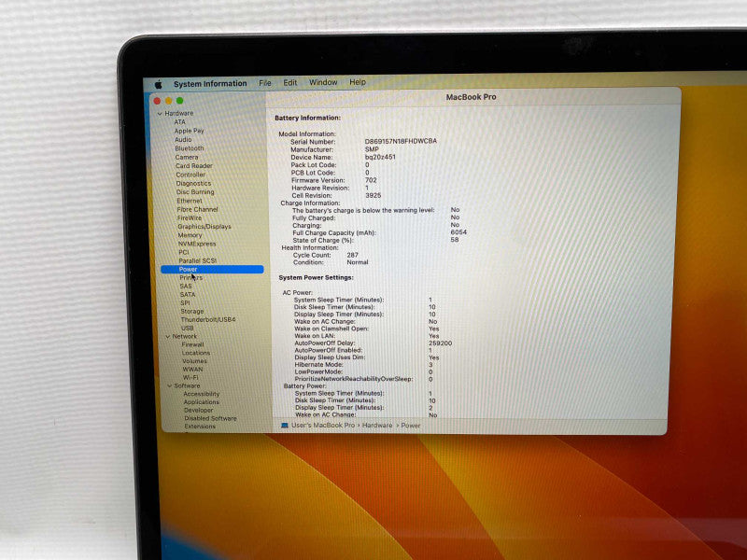747x560 pixels.
Task: Select Firewall under Network
Action: [192, 344]
